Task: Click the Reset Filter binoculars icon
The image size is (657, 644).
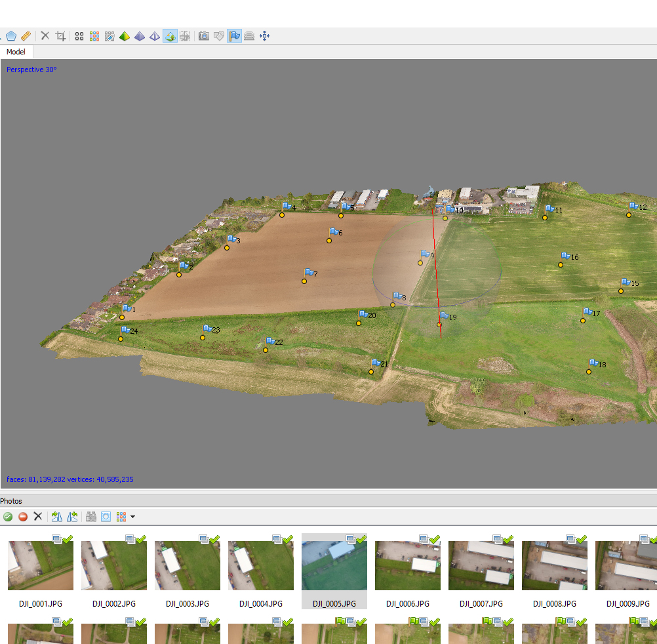Action: point(91,517)
